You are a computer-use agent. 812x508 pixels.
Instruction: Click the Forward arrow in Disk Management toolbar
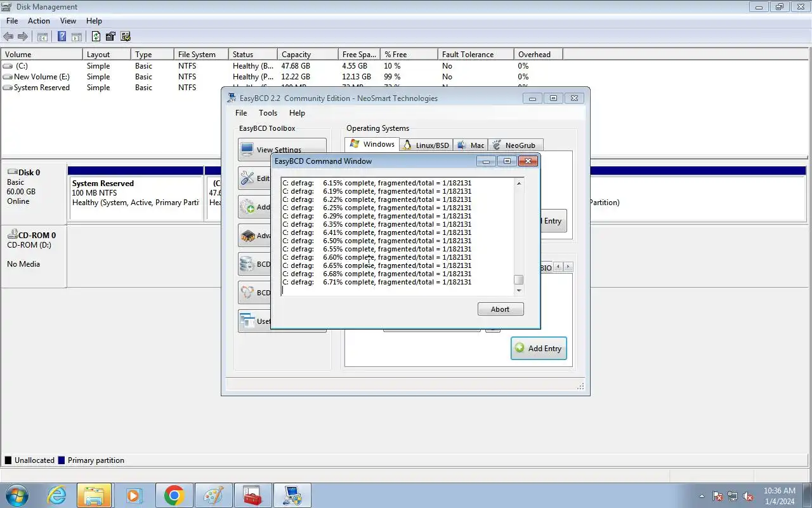click(x=23, y=37)
